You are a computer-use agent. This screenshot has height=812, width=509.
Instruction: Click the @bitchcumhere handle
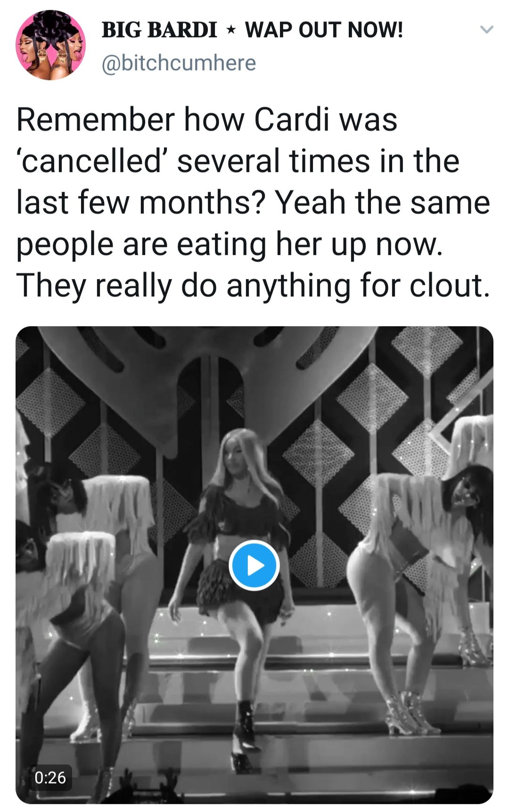(x=179, y=63)
